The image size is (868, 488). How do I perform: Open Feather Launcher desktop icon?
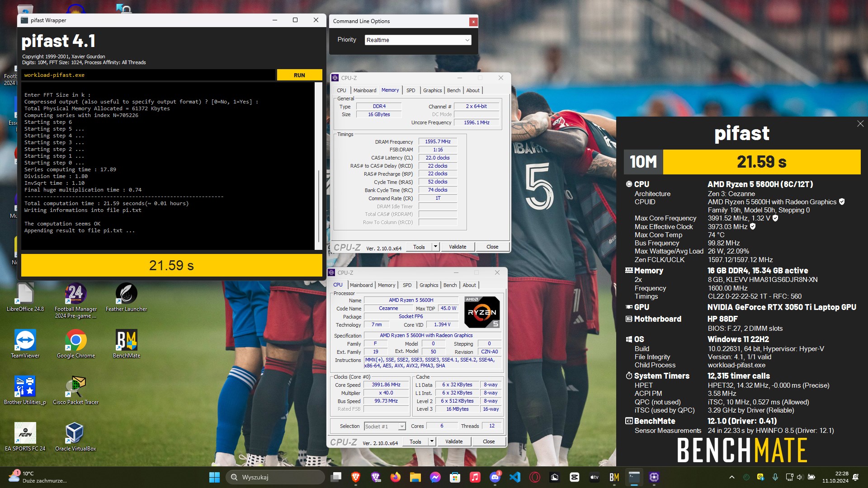[126, 297]
